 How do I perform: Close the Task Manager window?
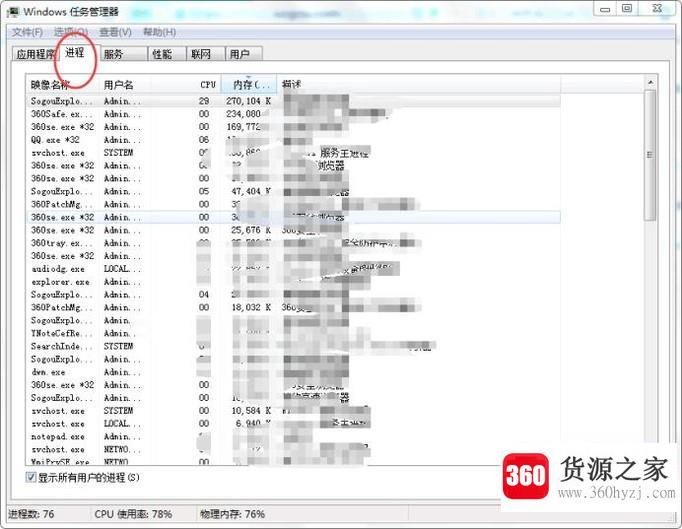[658, 9]
